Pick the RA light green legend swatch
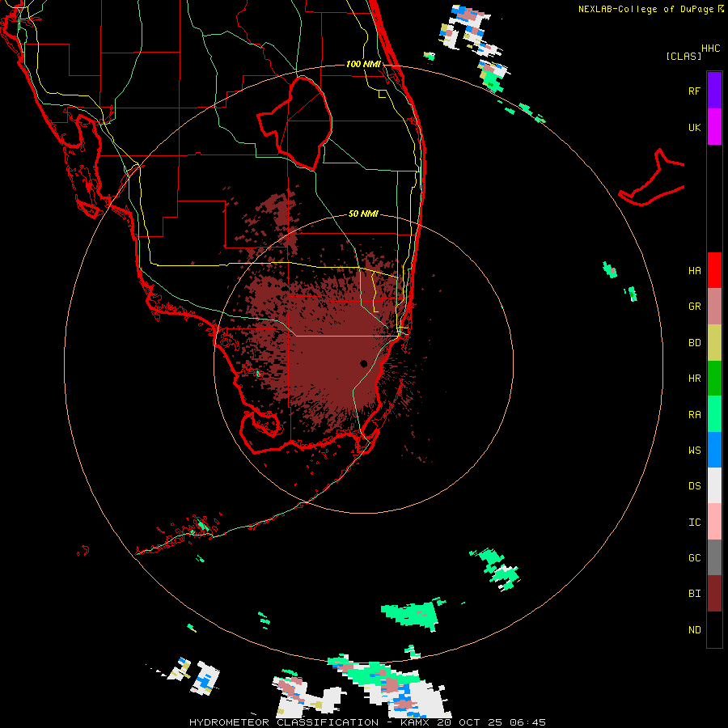The width and height of the screenshot is (728, 728). [x=714, y=414]
